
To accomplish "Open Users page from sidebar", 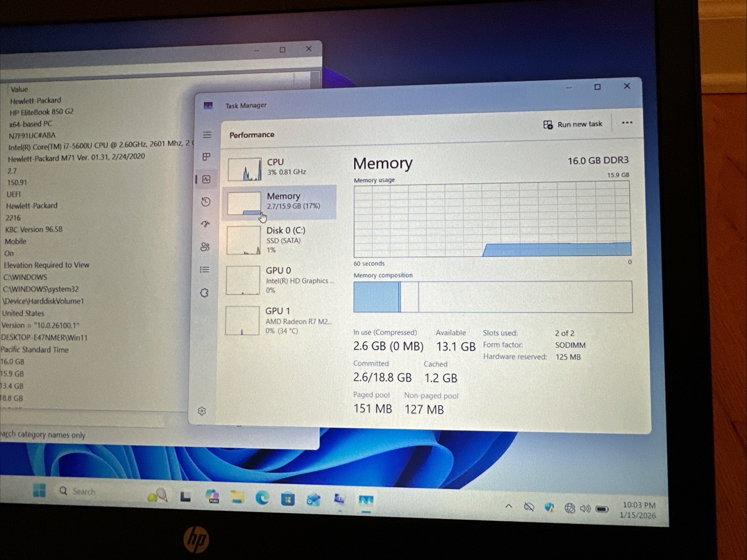I will click(x=205, y=247).
